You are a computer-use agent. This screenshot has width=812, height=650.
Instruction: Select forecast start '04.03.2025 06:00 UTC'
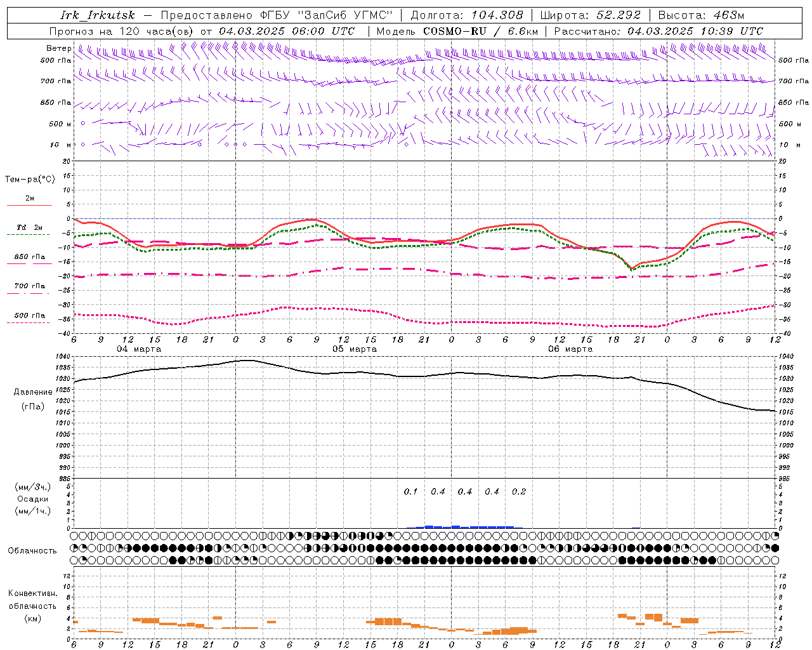click(x=287, y=31)
